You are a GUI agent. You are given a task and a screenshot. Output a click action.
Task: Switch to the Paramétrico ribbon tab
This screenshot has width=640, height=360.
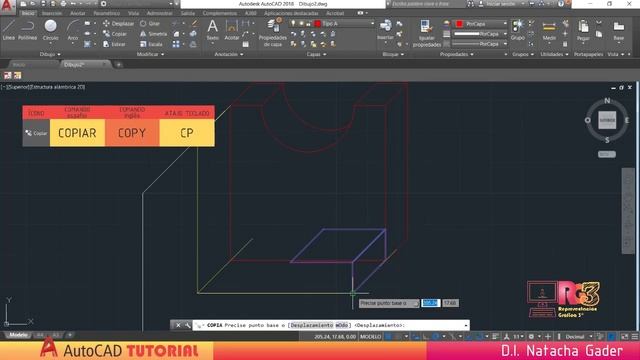(x=107, y=13)
